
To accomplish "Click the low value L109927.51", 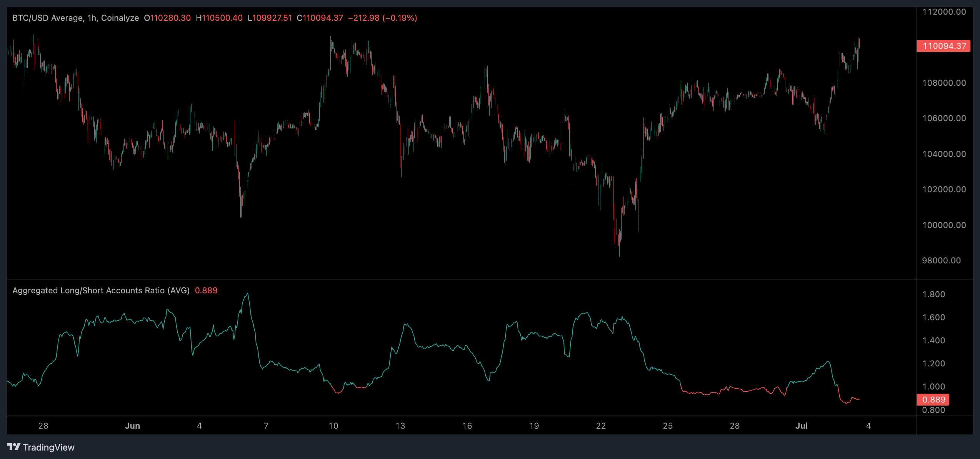I will (270, 18).
